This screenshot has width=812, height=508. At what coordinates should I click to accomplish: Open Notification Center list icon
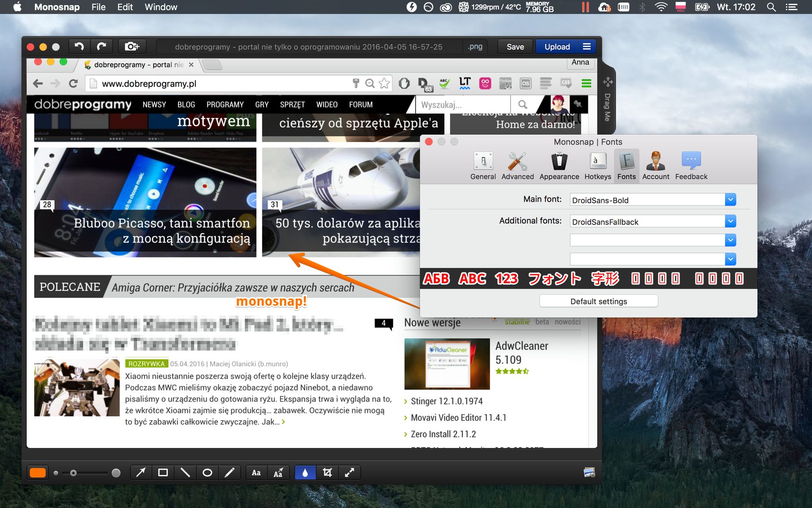point(791,7)
